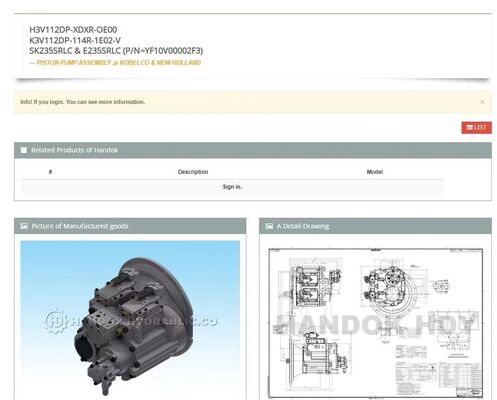This screenshot has height=400, width=497.
Task: Click the Related Products of Handok heading
Action: tap(75, 150)
